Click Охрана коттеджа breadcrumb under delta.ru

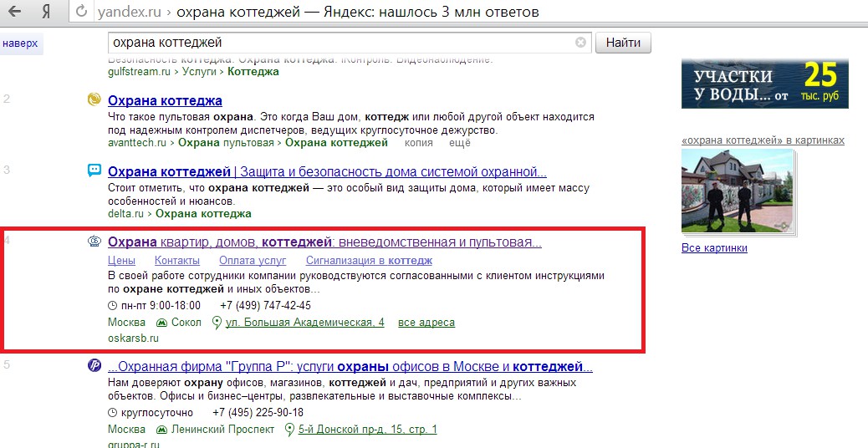point(204,213)
